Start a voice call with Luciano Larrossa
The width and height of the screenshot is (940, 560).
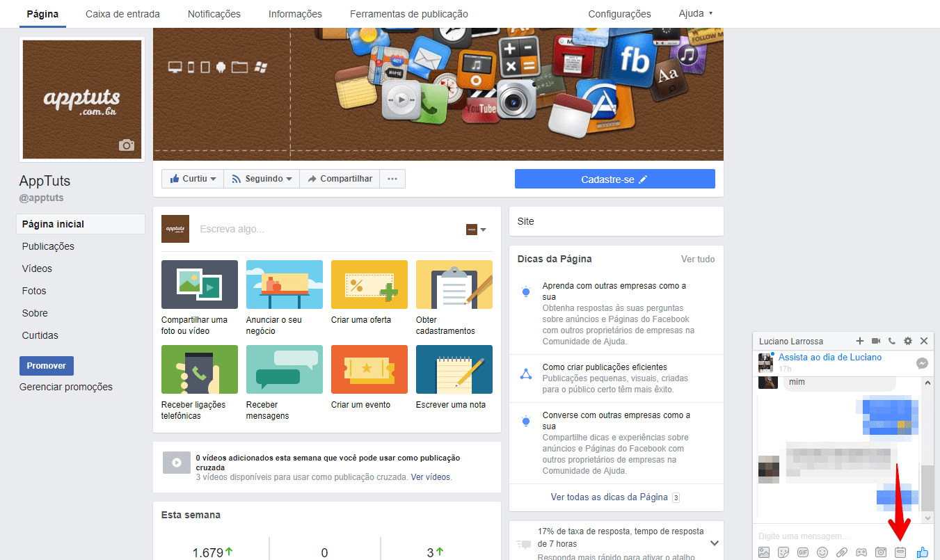point(892,341)
